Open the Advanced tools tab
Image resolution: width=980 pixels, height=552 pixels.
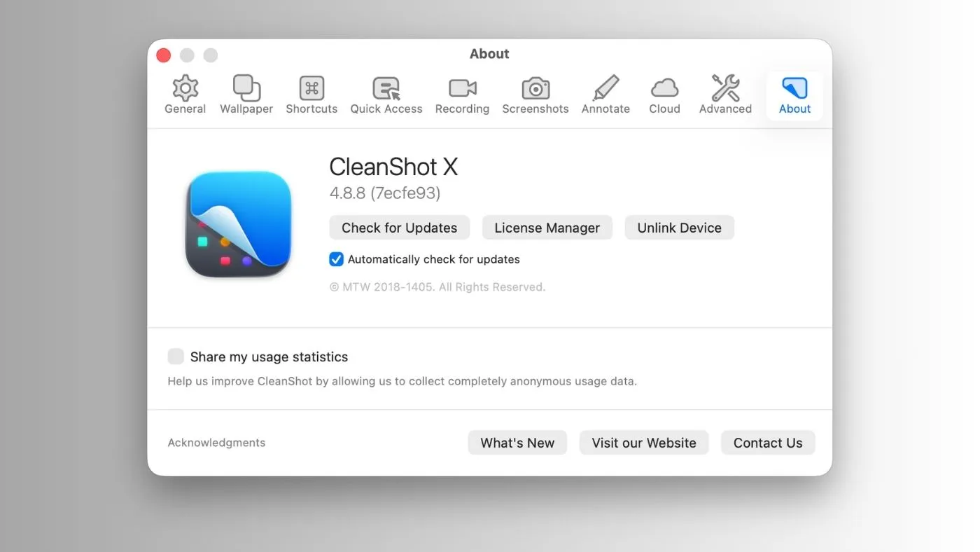(x=725, y=95)
